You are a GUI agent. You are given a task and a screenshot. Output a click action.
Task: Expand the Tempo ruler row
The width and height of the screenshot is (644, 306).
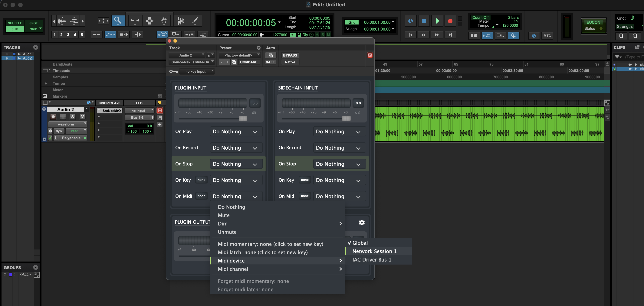point(46,83)
